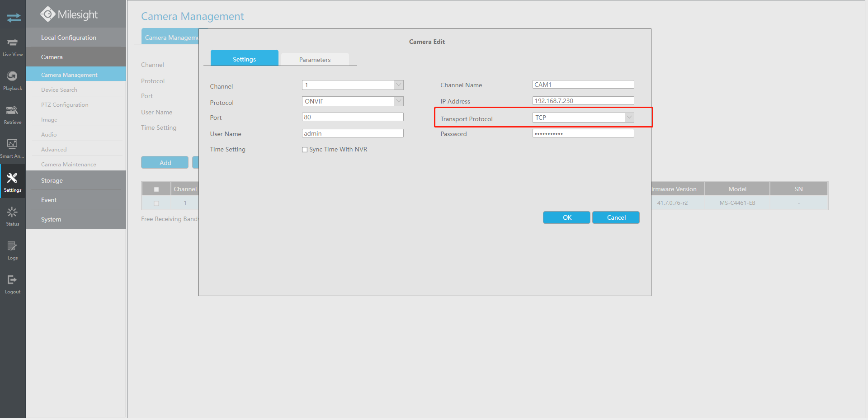This screenshot has width=868, height=420.
Task: Select Camera Management in the sidebar
Action: [76, 74]
